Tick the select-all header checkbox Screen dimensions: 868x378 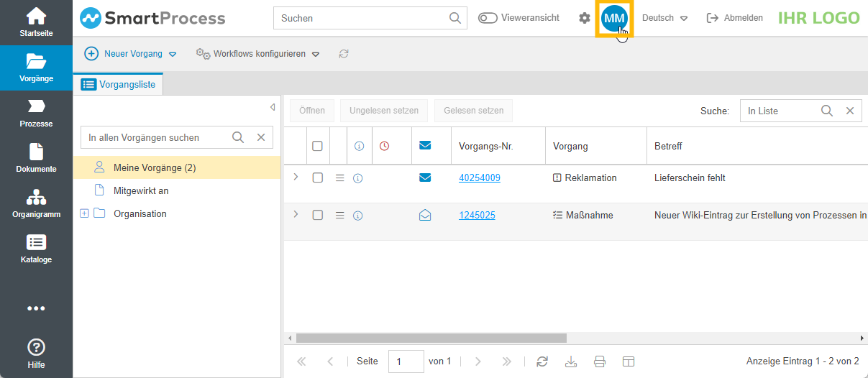pos(317,146)
